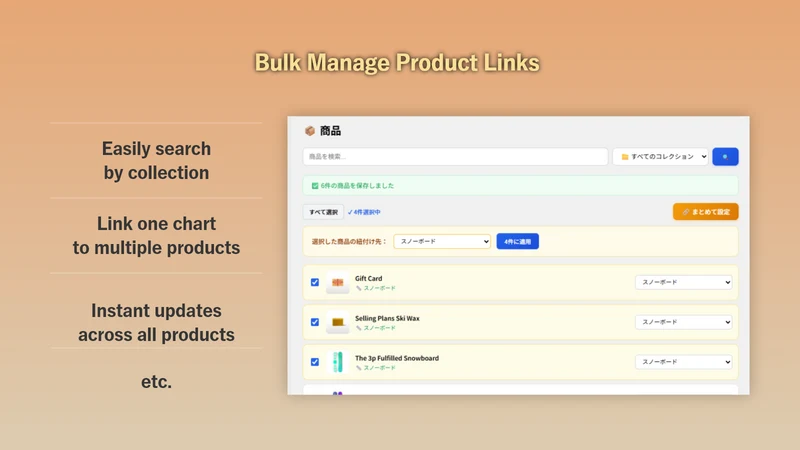Viewport: 800px width, 450px height.
Task: Click the blue 4件に適用 apply button
Action: (x=517, y=241)
